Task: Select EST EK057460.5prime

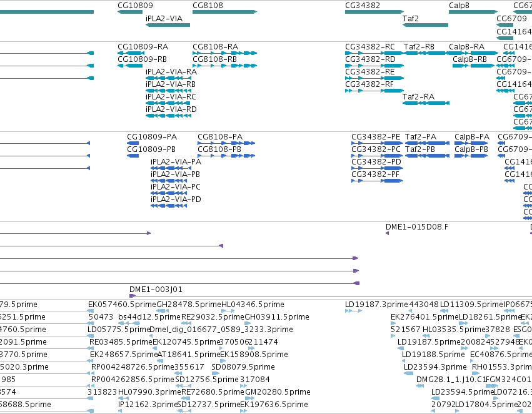Action: 122,305
